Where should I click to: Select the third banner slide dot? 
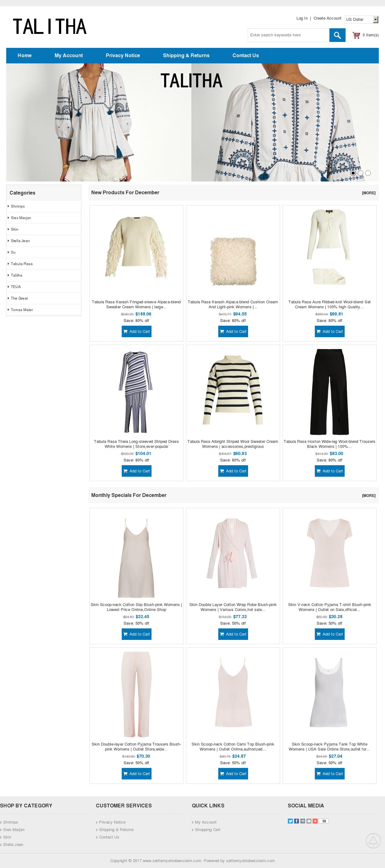368,173
